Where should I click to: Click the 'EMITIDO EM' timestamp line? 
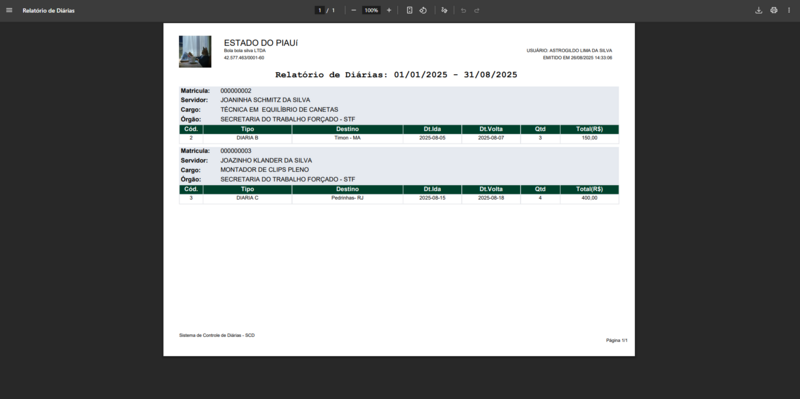pyautogui.click(x=578, y=58)
